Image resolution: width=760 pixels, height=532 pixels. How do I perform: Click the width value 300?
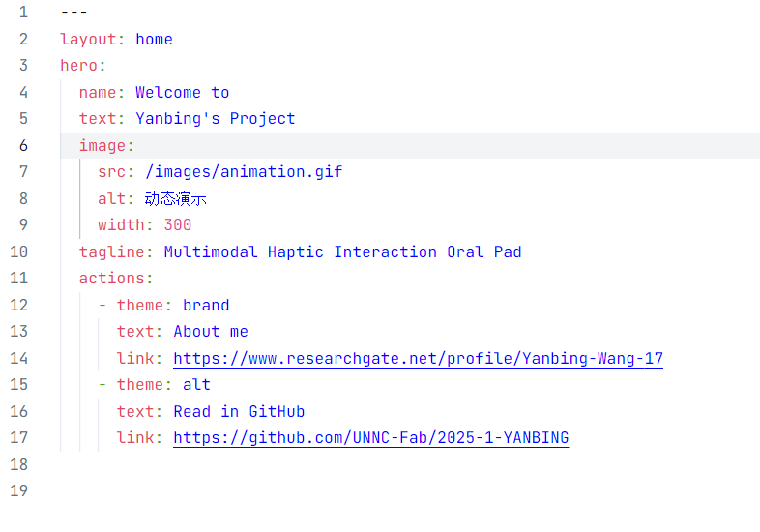coord(177,225)
